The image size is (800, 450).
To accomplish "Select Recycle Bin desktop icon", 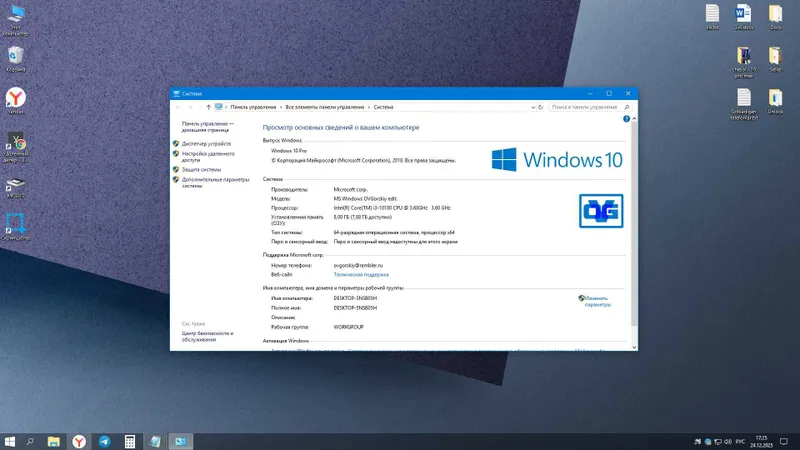I will pos(16,59).
